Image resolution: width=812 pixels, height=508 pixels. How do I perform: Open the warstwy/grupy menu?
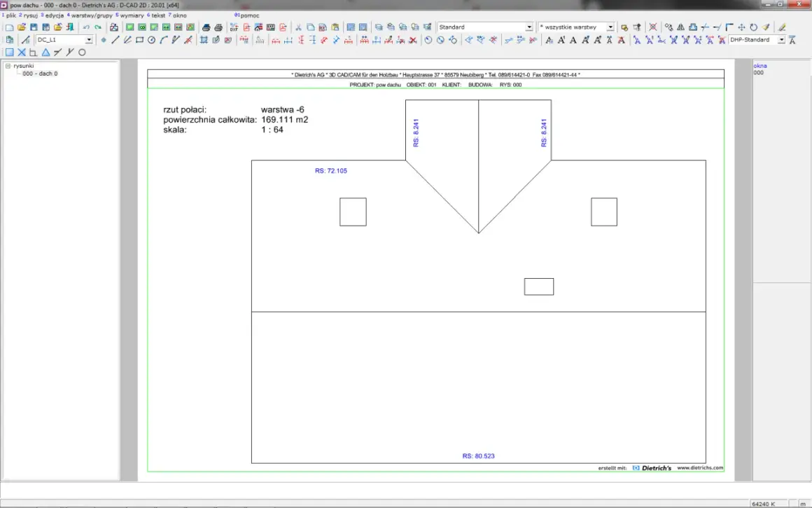click(x=92, y=15)
